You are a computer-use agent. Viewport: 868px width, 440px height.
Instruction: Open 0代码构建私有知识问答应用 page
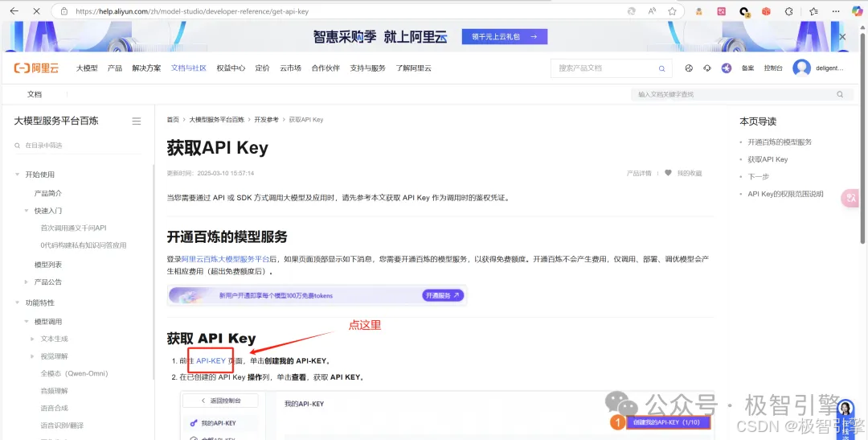[84, 245]
